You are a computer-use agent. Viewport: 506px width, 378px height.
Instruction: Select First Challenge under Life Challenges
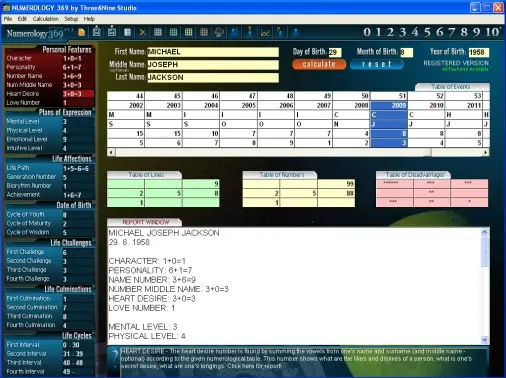tap(49, 252)
